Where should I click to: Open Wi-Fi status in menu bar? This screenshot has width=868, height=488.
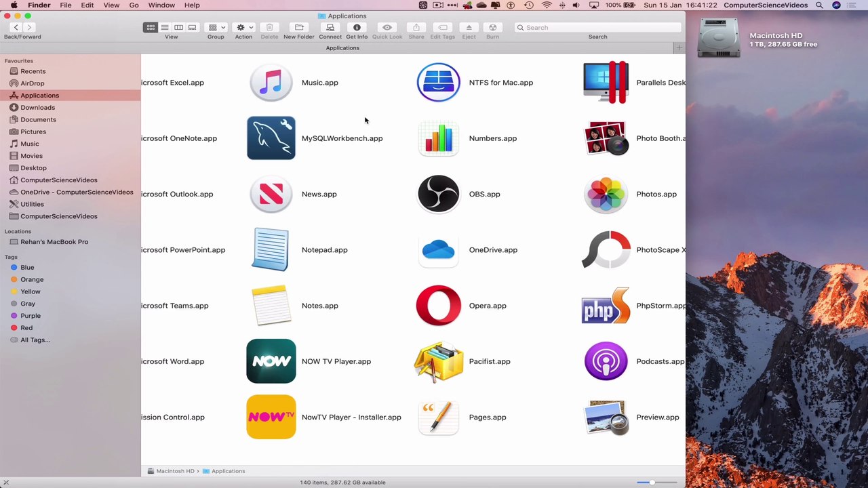pos(547,5)
